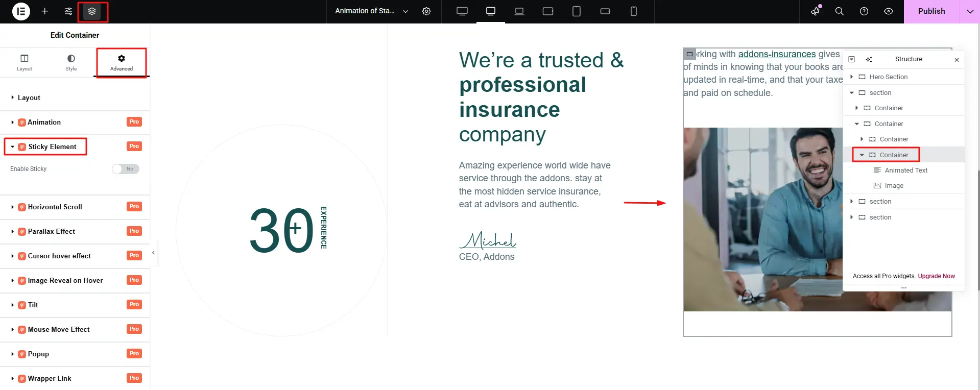Image resolution: width=980 pixels, height=390 pixels.
Task: Click the Elementor logo menu icon
Action: pos(21,11)
